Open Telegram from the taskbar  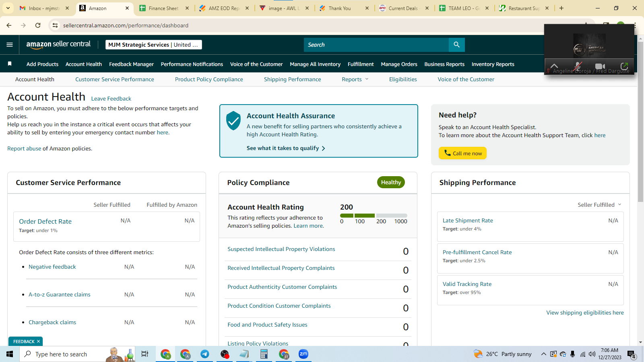coord(205,354)
